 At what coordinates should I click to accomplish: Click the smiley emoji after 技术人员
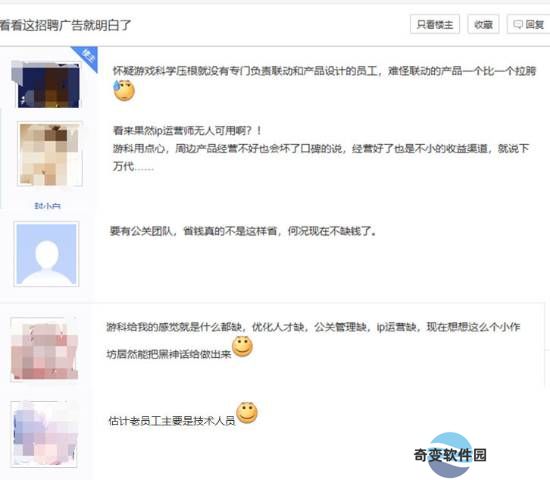(247, 413)
